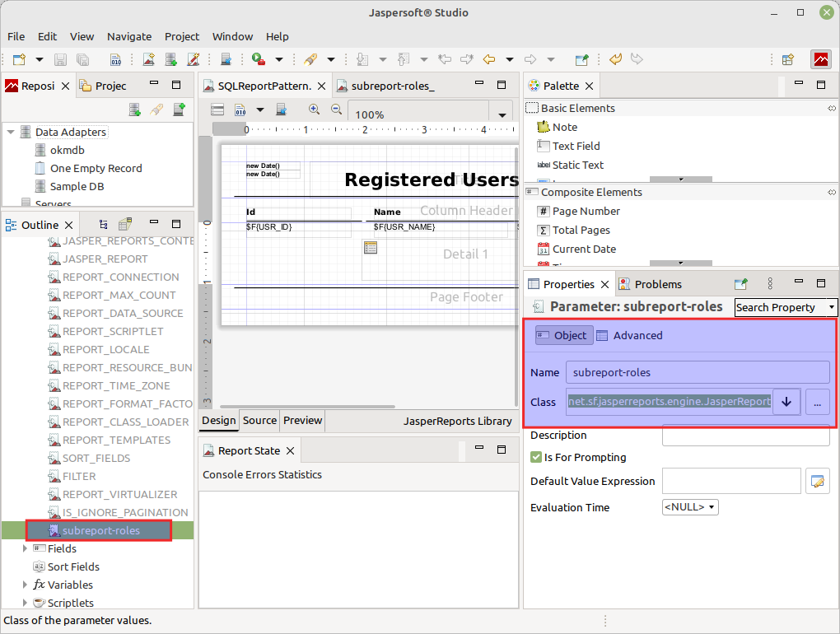This screenshot has width=840, height=634.
Task: Click the subreport element icon in Detail band
Action: pyautogui.click(x=371, y=248)
